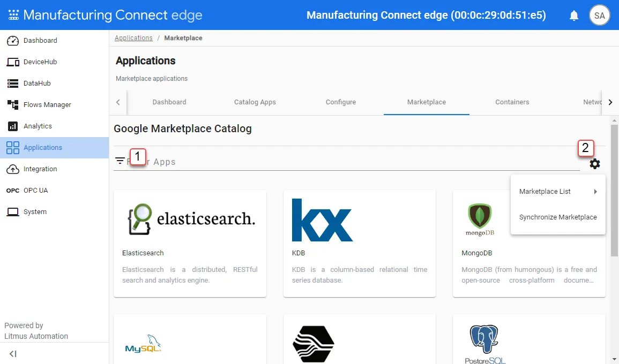The width and height of the screenshot is (619, 364).
Task: Click the marketplace settings gear icon
Action: (x=594, y=164)
